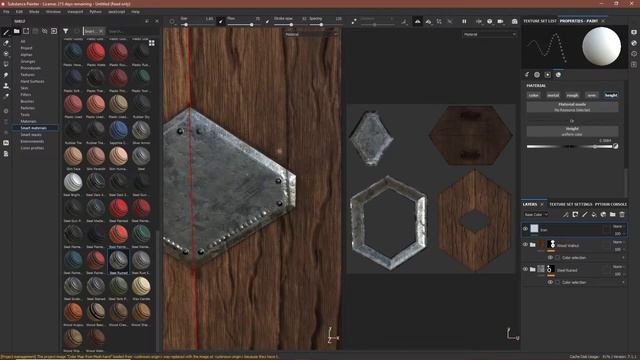Click the brush Flow slider
This screenshot has width=640, height=360.
point(244,25)
